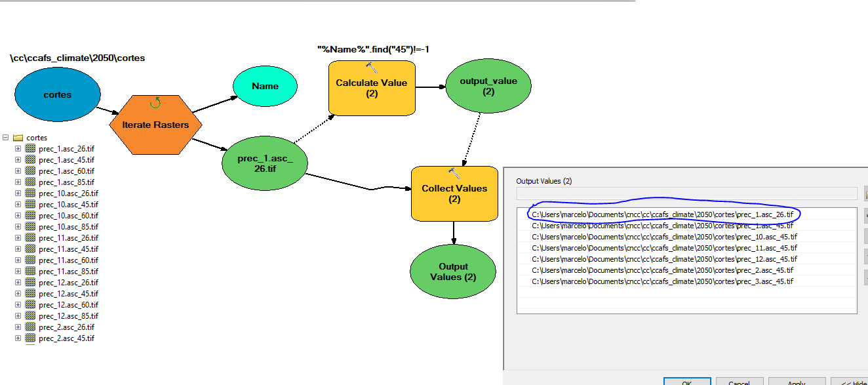Click the raster icon of prec_11.asc_26.tif
This screenshot has width=868, height=385.
pyautogui.click(x=30, y=238)
